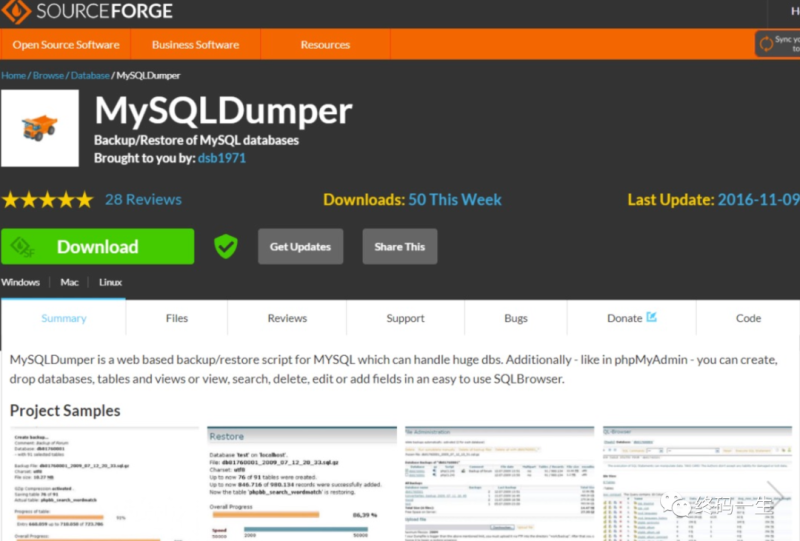Click the SourceForge logo
The width and height of the screenshot is (800, 541).
(x=87, y=11)
